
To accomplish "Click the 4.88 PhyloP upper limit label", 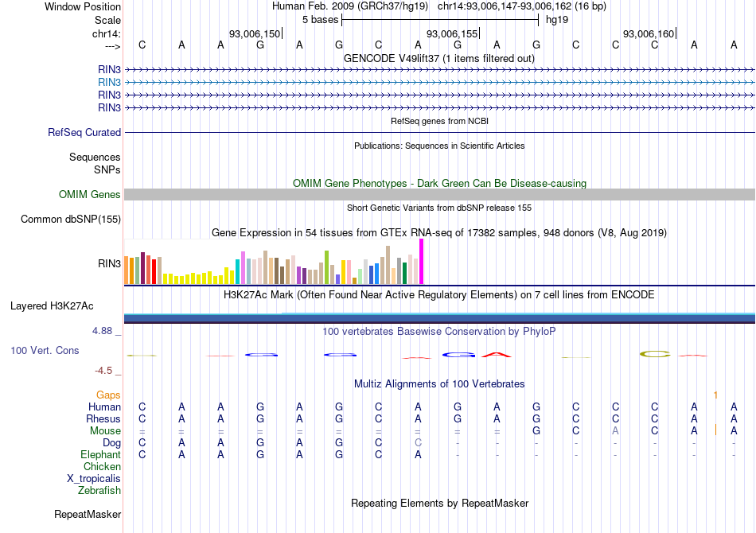I will click(x=102, y=331).
